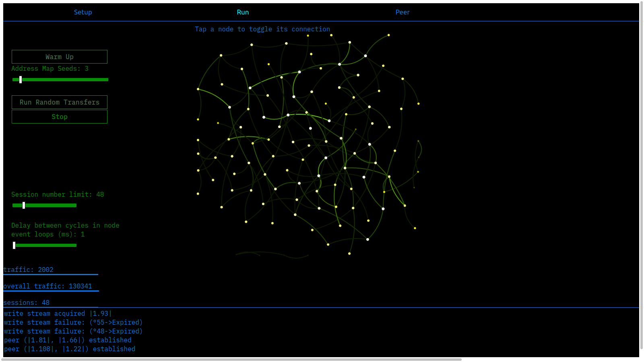This screenshot has height=362, width=644.
Task: Switch to the Setup tab
Action: [83, 12]
